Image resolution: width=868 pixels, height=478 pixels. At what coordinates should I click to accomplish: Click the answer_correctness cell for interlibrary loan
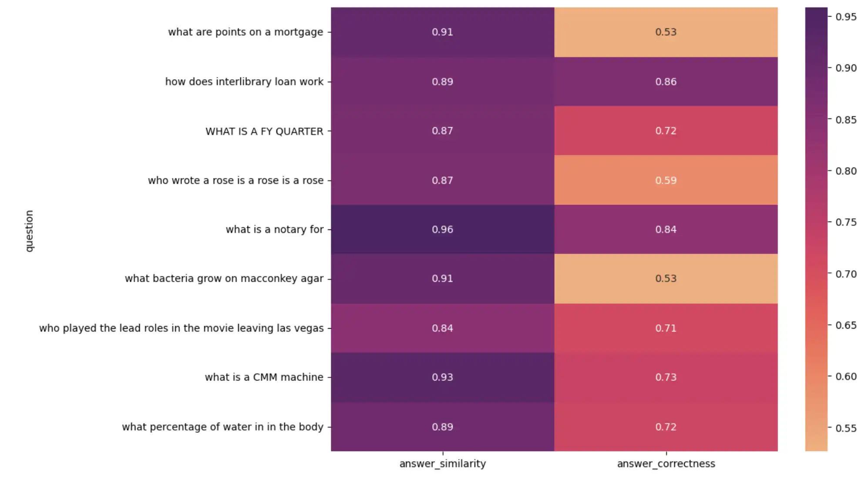[666, 81]
